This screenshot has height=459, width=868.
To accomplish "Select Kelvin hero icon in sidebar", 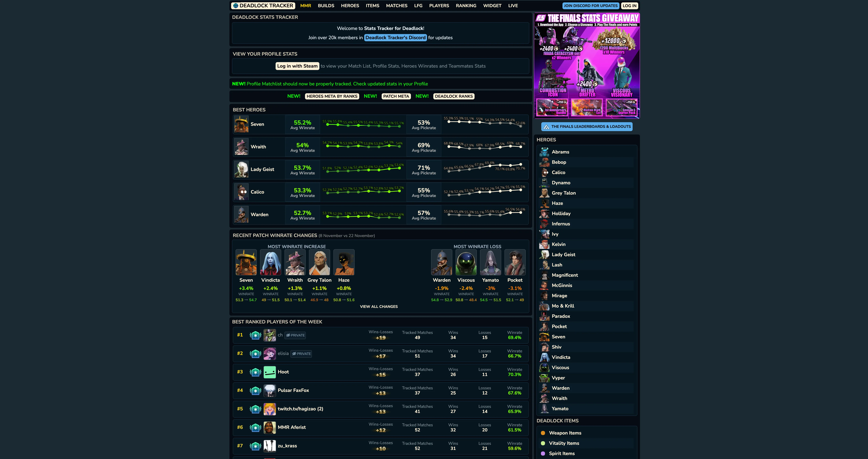I will pos(544,244).
